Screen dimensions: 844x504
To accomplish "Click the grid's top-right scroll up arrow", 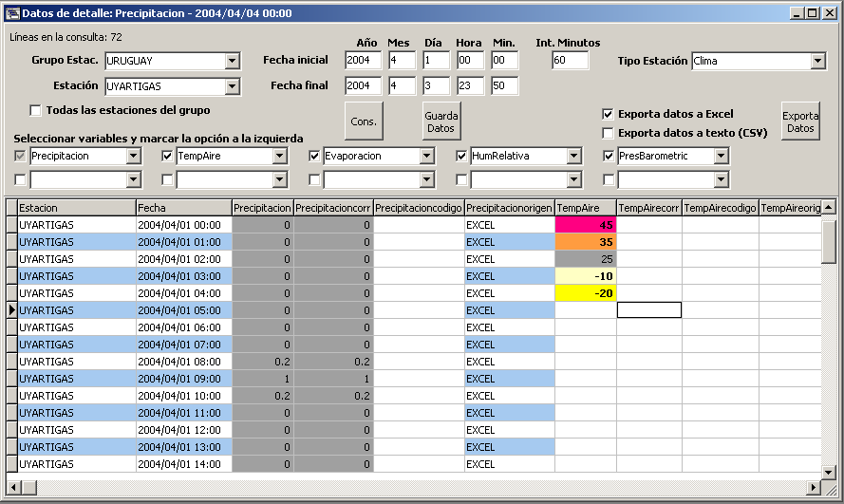I will [829, 207].
